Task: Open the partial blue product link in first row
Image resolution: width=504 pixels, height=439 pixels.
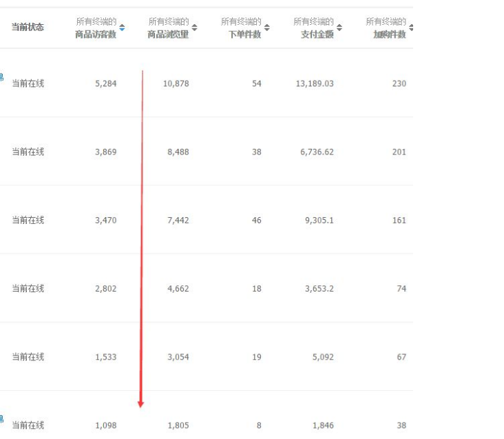Action: point(1,77)
